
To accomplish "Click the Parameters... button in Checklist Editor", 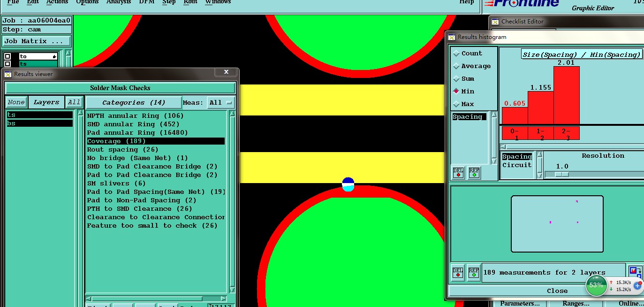I will pyautogui.click(x=520, y=303).
